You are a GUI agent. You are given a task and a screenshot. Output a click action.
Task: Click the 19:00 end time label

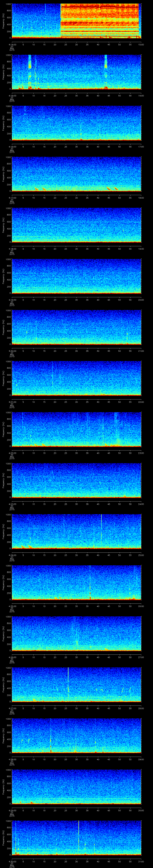pyautogui.click(x=141, y=249)
